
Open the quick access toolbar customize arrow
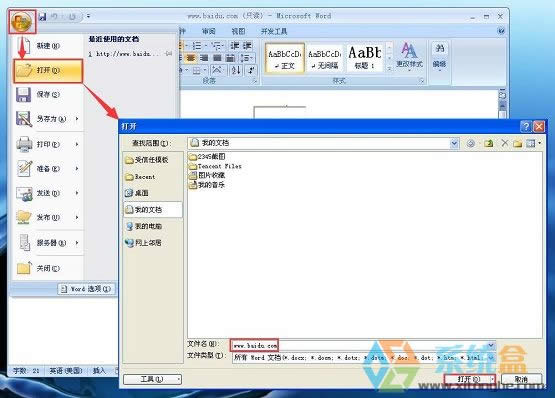88,16
